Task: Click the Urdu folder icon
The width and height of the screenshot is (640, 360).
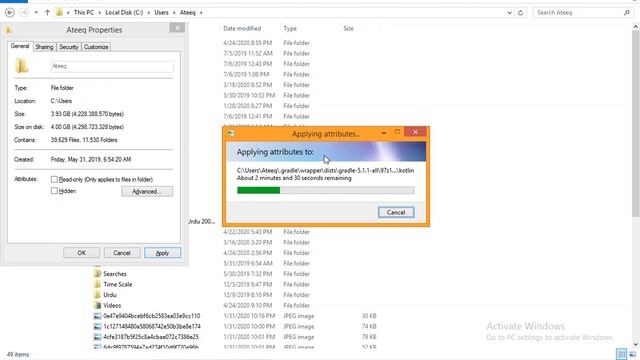Action: pos(97,295)
